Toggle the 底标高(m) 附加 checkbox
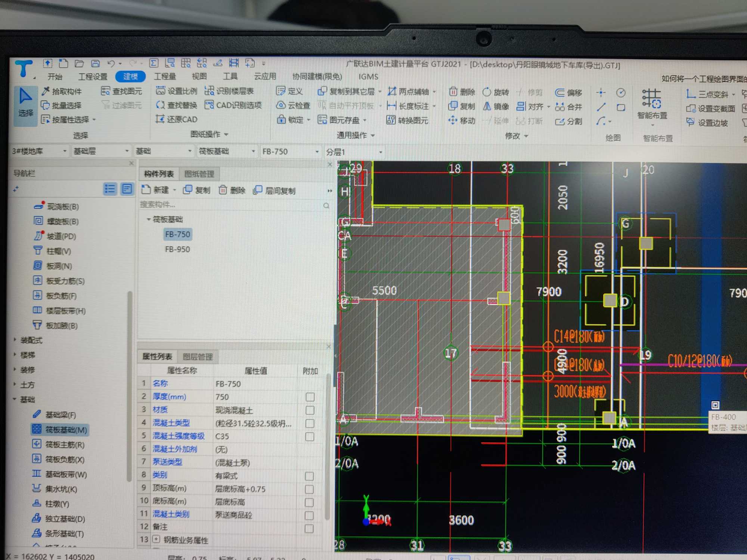 tap(309, 502)
